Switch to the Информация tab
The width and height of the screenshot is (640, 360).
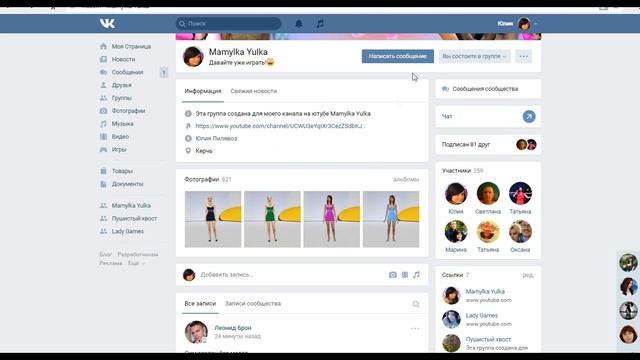click(203, 91)
